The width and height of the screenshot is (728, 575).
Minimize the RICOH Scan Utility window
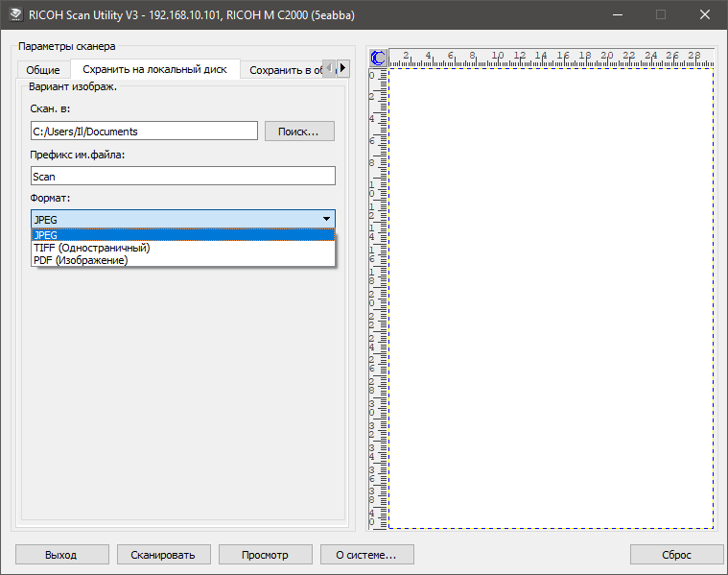(618, 14)
